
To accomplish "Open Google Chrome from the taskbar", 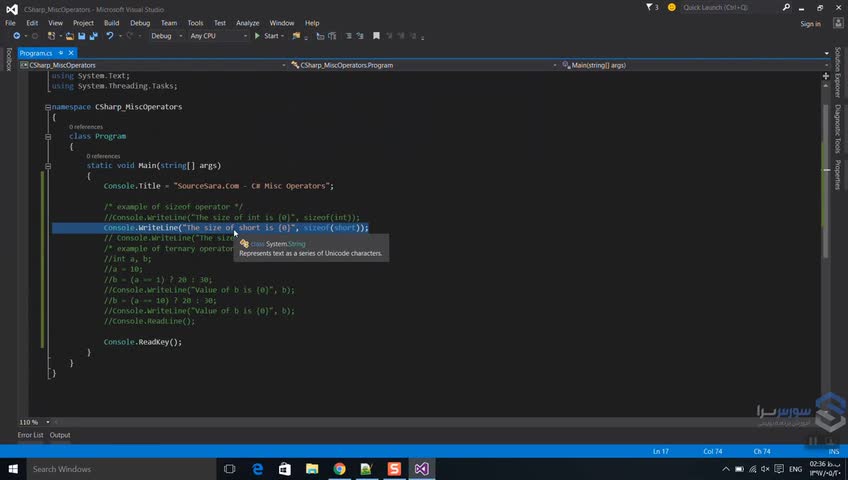I will 339,469.
